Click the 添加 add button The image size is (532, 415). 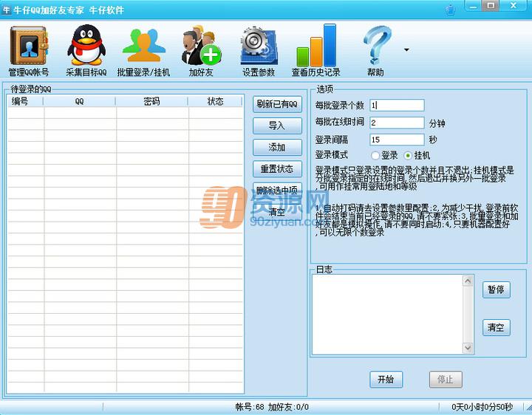[277, 147]
